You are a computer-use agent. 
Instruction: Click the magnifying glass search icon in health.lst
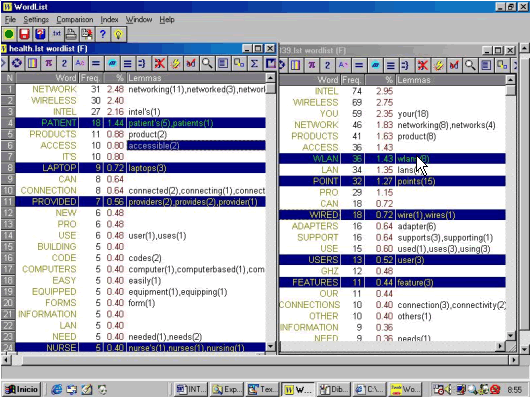(207, 63)
